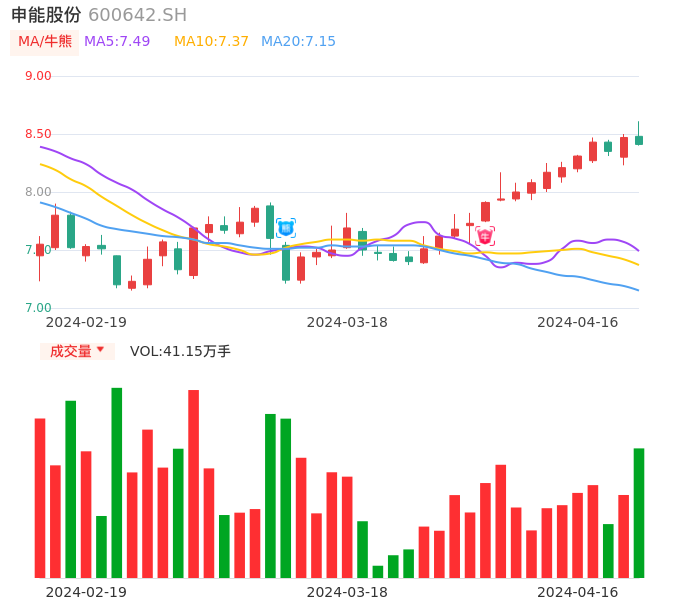Image resolution: width=686 pixels, height=606 pixels.
Task: Click the rightmost green volume bar
Action: 639,512
